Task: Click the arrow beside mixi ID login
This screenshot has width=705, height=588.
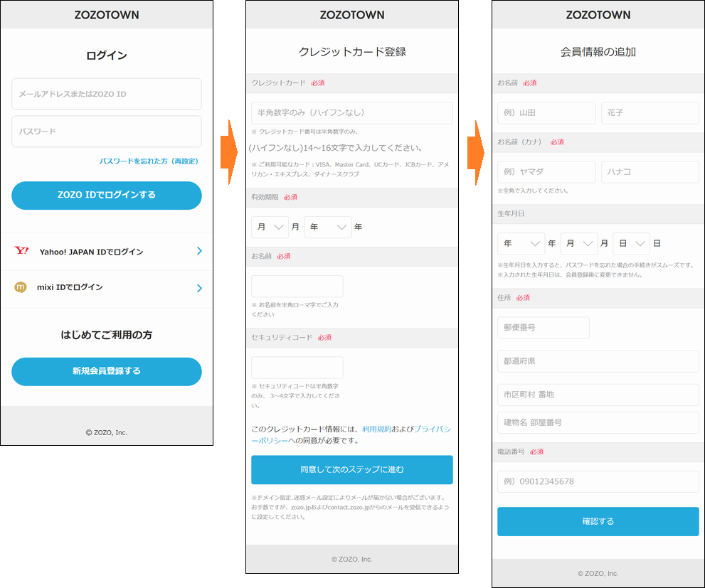Action: [199, 288]
